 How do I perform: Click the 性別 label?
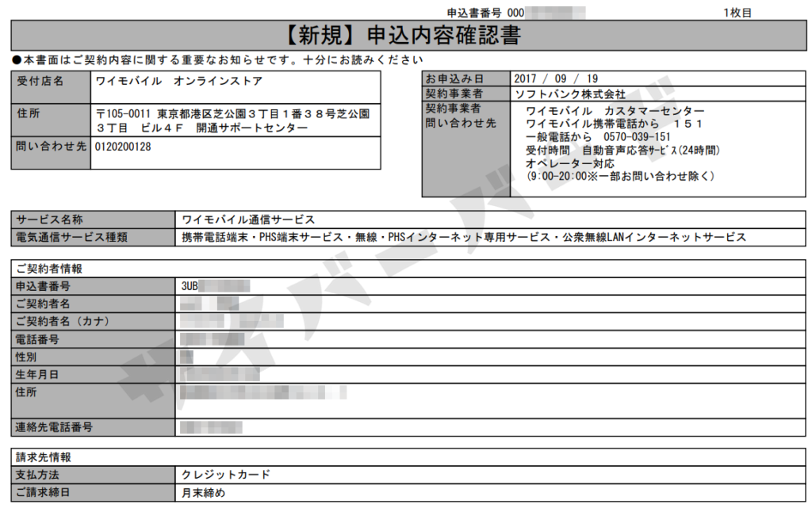pos(26,357)
